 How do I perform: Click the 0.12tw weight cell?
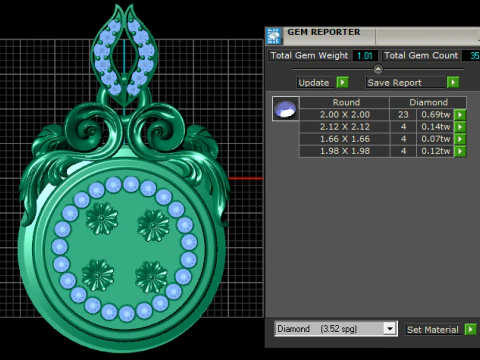(x=435, y=151)
